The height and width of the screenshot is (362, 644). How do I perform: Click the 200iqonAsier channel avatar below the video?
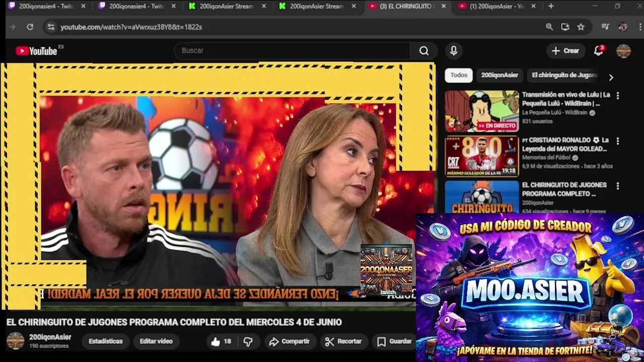tap(15, 341)
